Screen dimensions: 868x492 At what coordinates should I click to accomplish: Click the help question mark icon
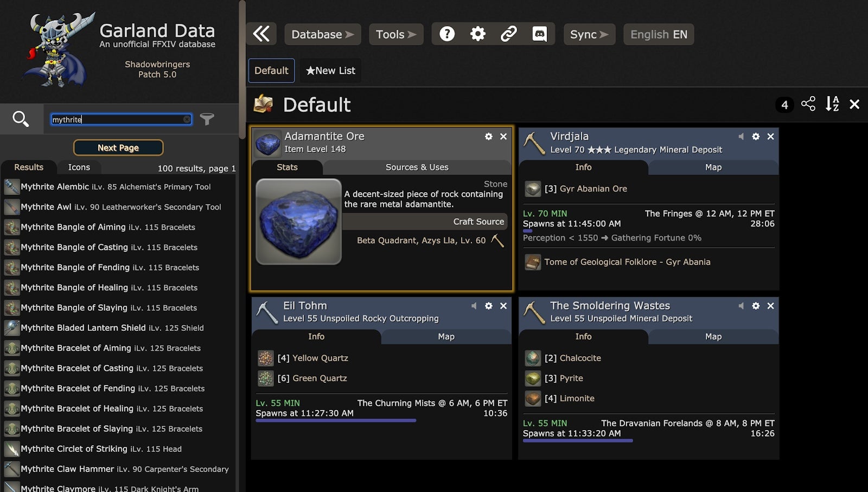point(447,34)
